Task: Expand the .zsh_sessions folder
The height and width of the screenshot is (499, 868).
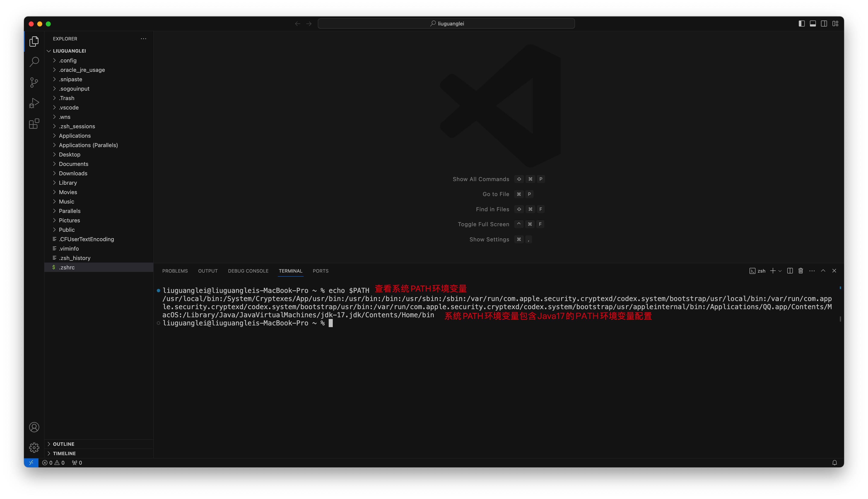Action: [x=99, y=127]
